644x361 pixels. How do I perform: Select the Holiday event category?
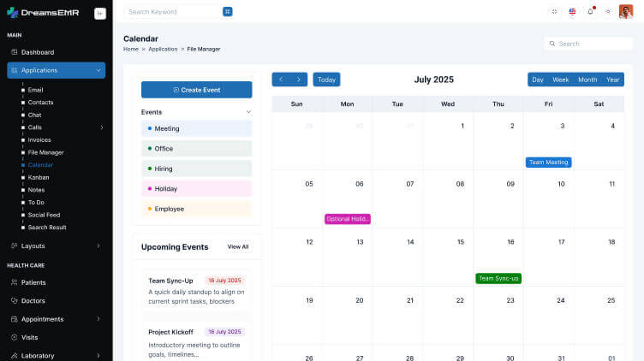(197, 189)
